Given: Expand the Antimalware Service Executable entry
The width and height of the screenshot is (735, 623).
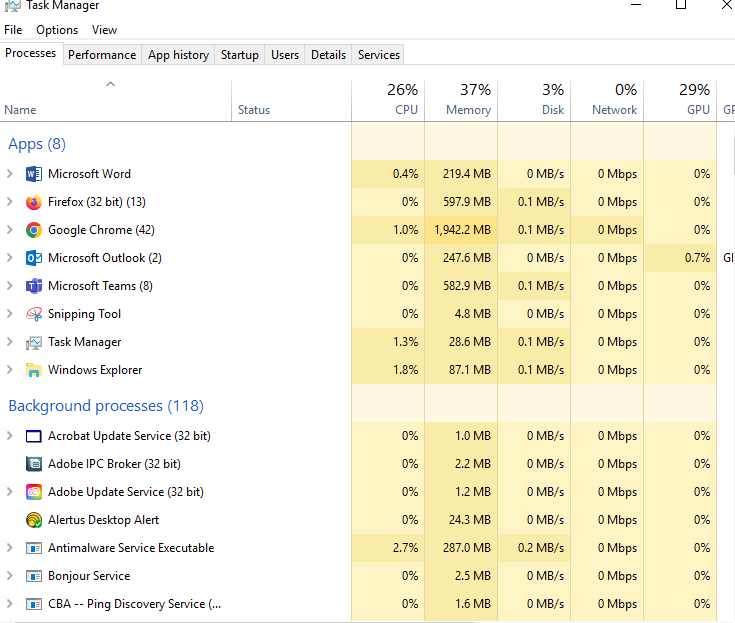Looking at the screenshot, I should click(x=9, y=548).
